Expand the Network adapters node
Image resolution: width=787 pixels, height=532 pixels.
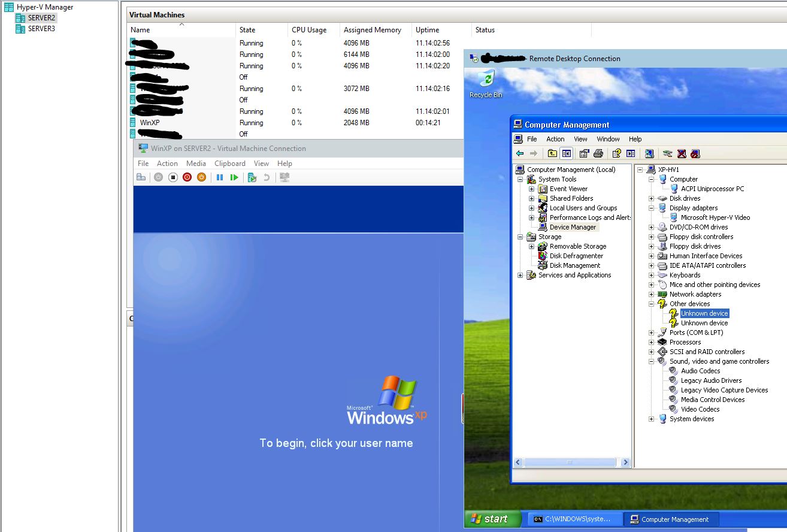pos(651,294)
